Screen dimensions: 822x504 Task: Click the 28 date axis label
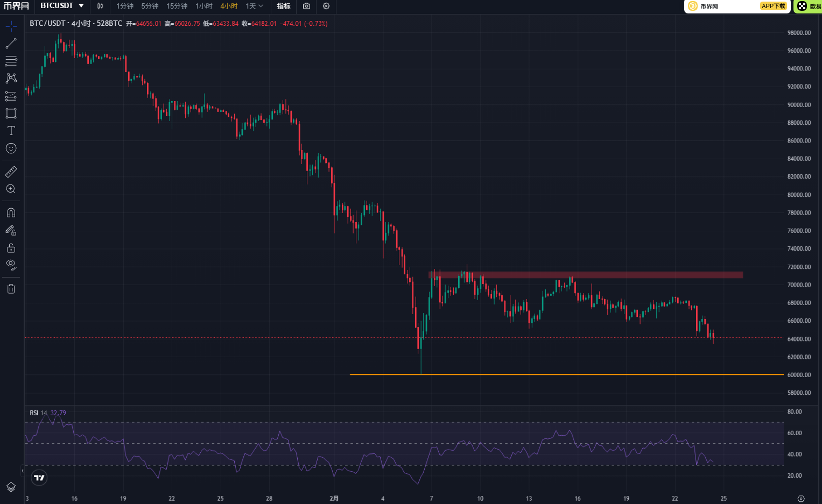[x=269, y=499]
